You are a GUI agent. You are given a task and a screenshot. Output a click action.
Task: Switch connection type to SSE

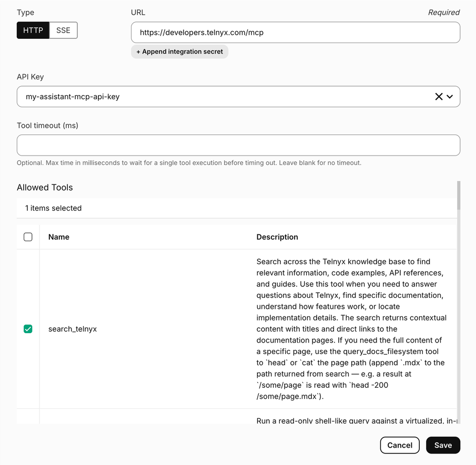click(63, 30)
